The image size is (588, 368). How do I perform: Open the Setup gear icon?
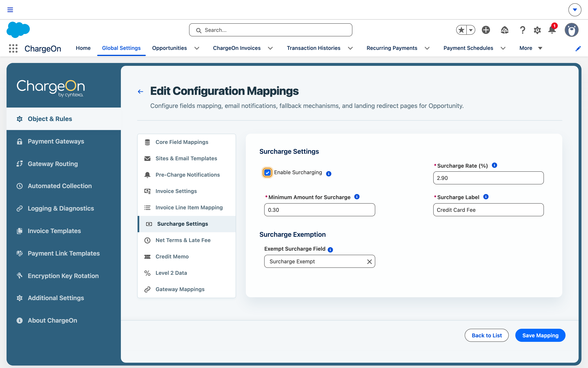pos(537,30)
